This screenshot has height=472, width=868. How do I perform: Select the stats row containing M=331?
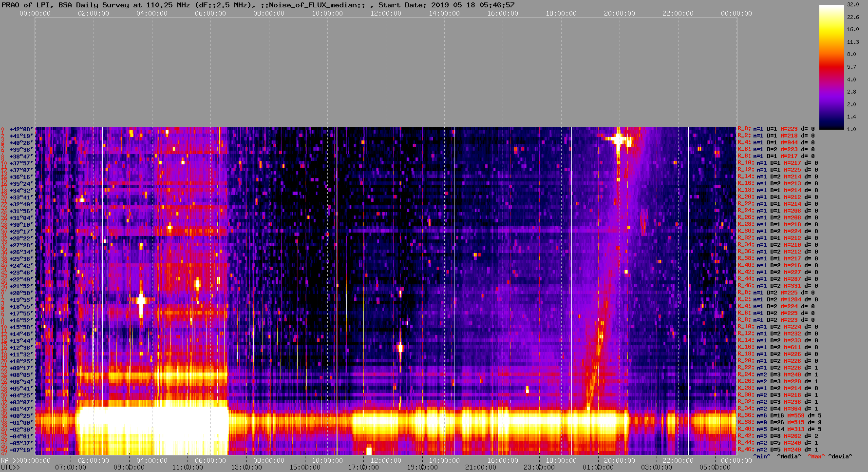(778, 286)
